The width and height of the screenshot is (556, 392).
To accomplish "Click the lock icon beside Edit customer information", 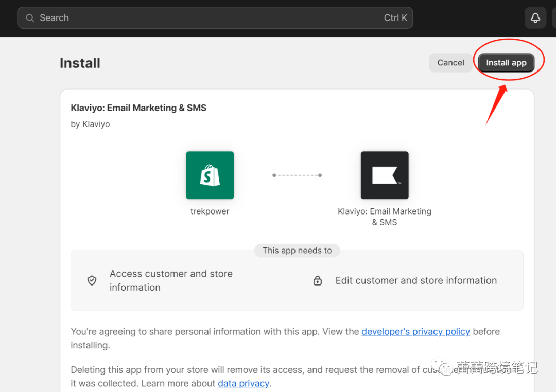I will (317, 280).
